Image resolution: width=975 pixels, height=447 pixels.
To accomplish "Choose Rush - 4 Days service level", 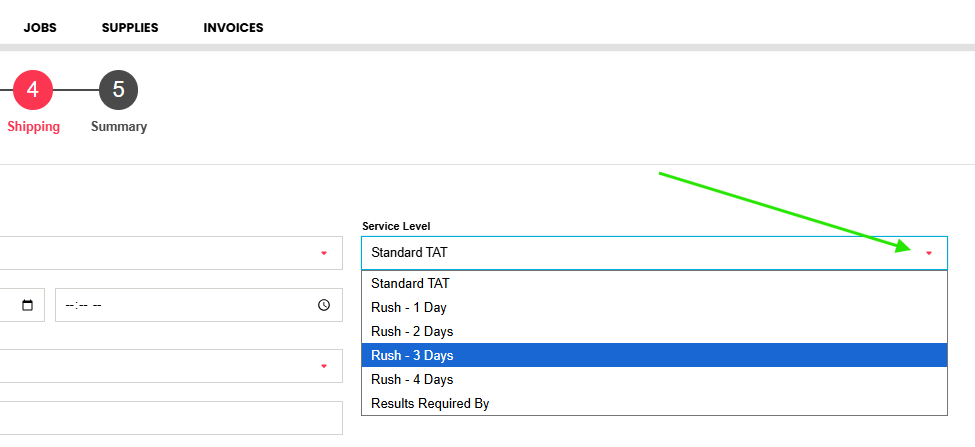I will [x=654, y=379].
